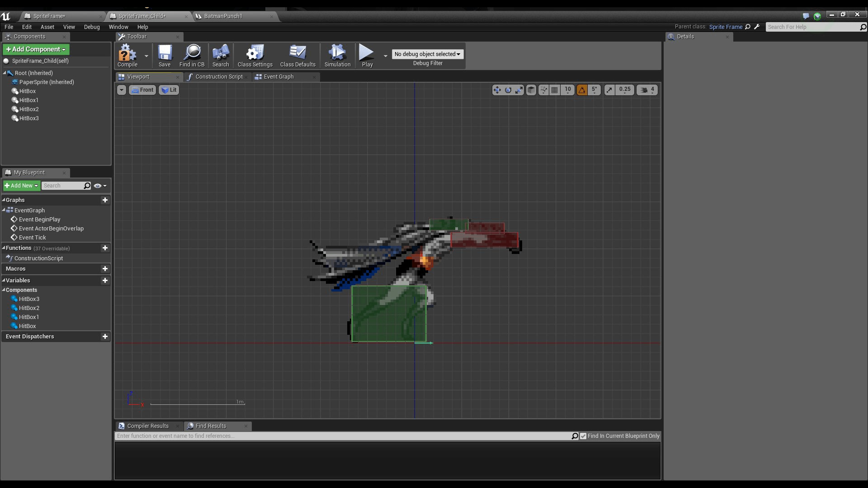868x488 pixels.
Task: Open the Window menu
Action: point(118,27)
